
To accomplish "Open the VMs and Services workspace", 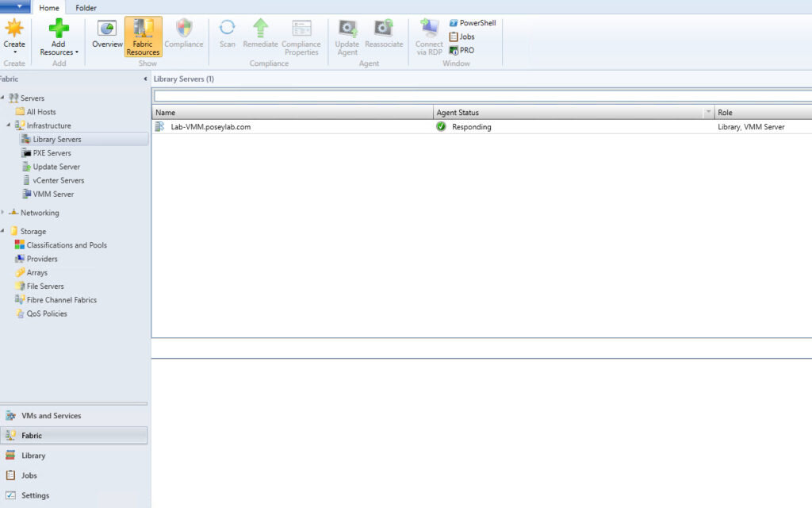I will coord(74,416).
